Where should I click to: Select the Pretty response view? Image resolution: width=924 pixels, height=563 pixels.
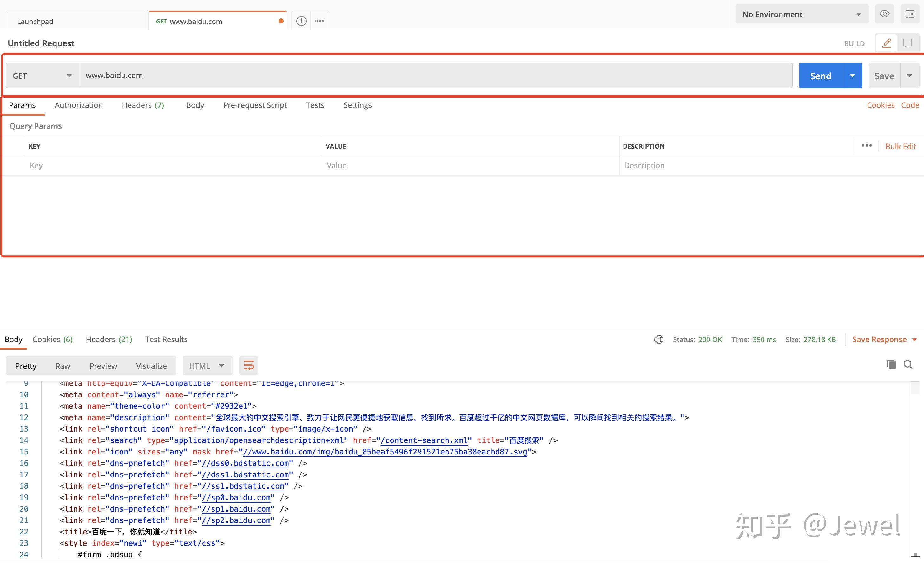coord(26,366)
